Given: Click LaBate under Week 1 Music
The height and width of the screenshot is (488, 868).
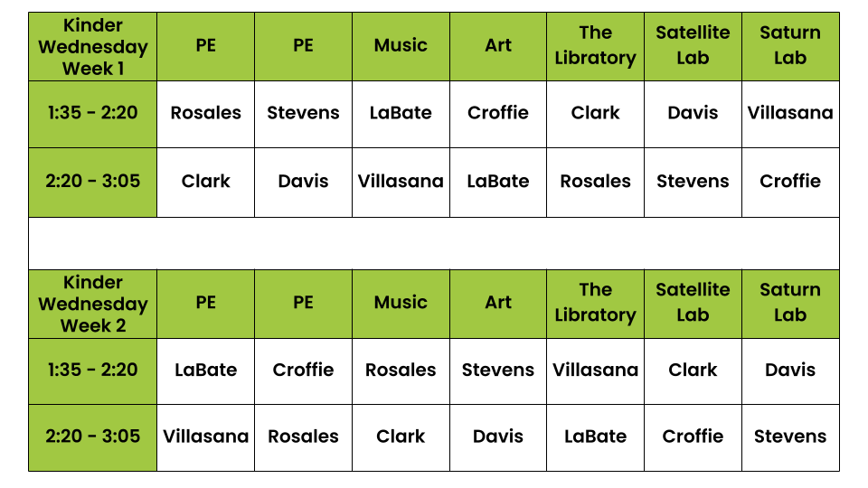Looking at the screenshot, I should click(x=401, y=113).
